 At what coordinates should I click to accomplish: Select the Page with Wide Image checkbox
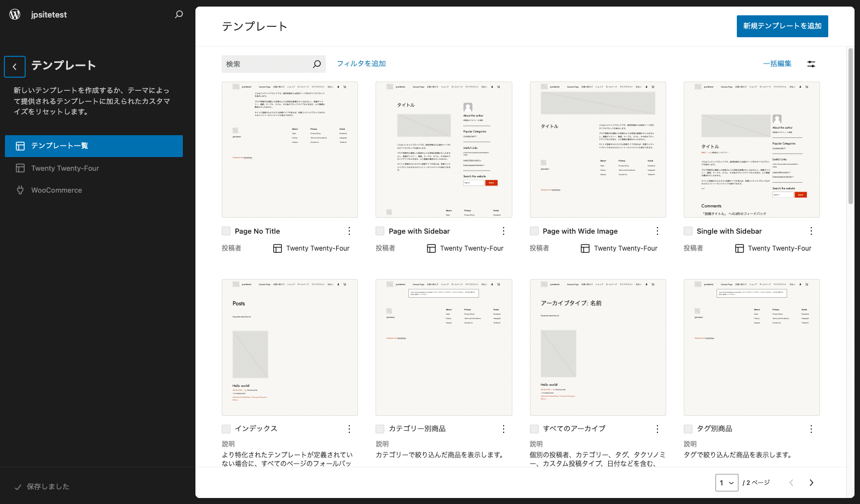(534, 231)
